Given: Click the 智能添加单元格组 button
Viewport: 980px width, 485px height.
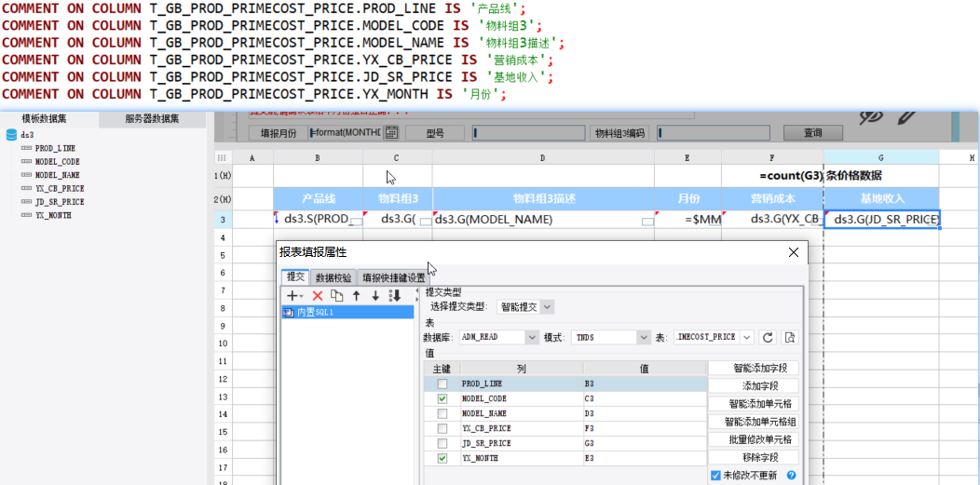Looking at the screenshot, I should (753, 422).
